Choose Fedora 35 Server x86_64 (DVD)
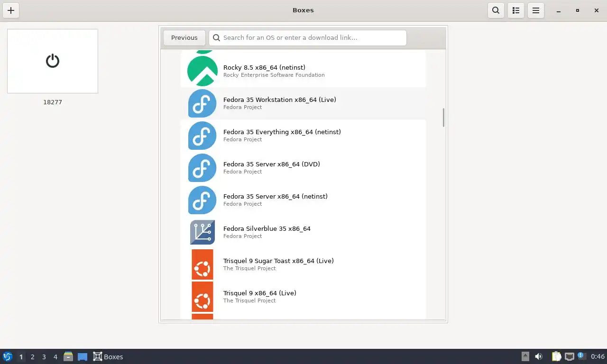 coord(271,164)
